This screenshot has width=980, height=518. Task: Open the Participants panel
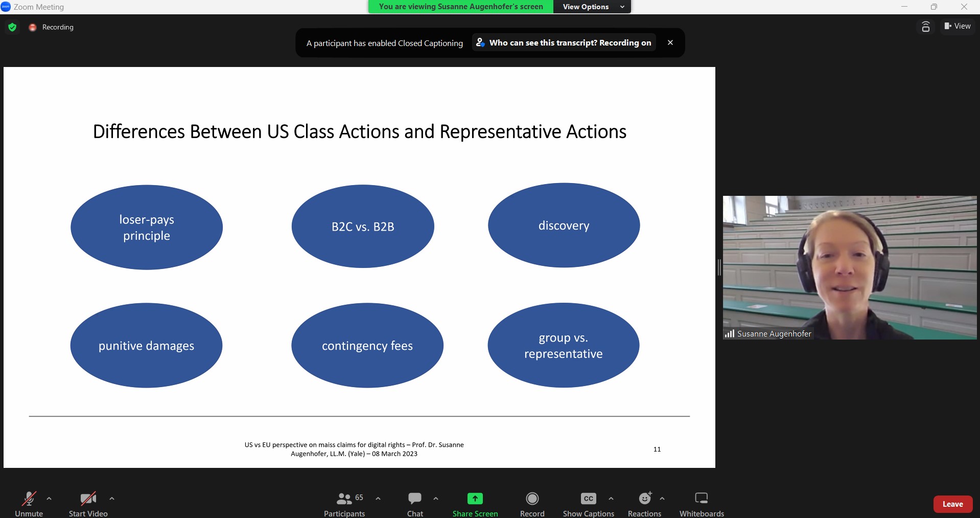(x=344, y=504)
